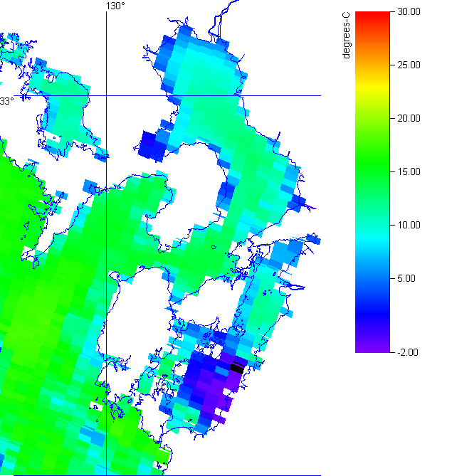
Task: Pick the 10.00 legend label
Action: [x=409, y=226]
